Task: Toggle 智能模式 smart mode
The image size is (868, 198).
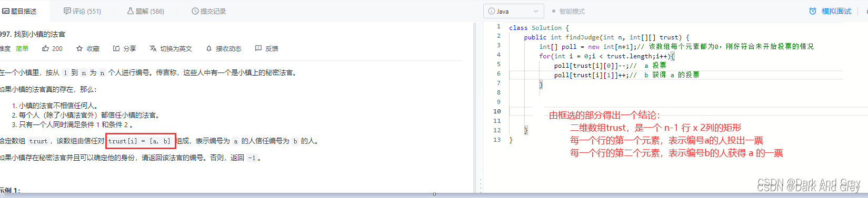Action: tap(572, 11)
